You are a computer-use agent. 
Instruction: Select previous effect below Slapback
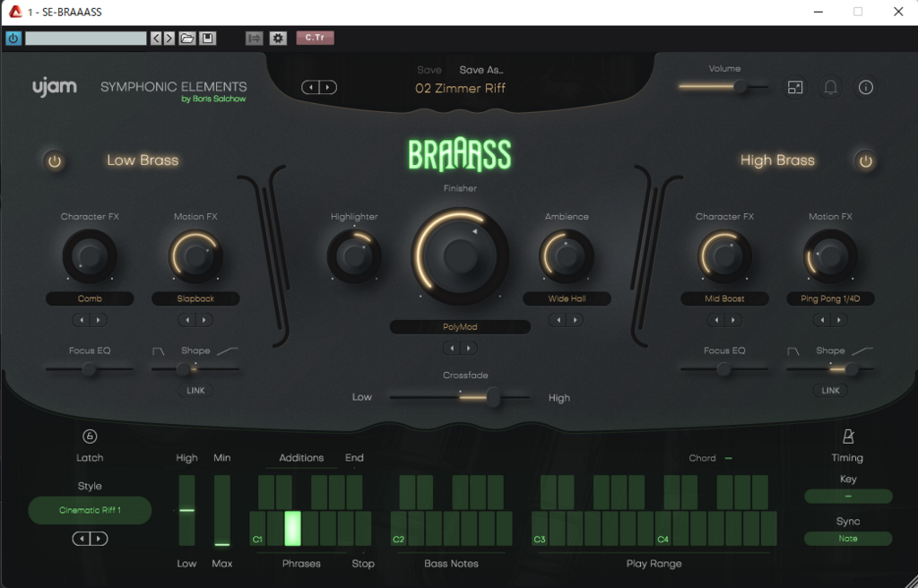point(187,320)
